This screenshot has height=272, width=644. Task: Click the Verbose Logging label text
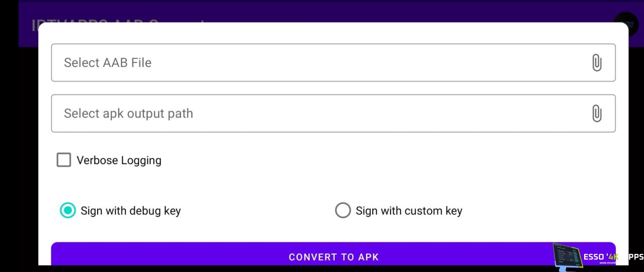[119, 160]
